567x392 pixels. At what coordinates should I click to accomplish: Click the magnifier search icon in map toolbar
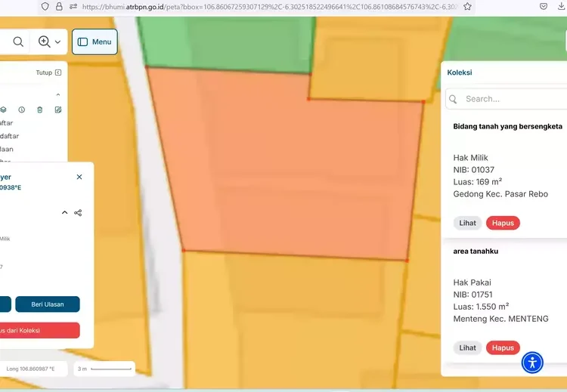point(18,42)
